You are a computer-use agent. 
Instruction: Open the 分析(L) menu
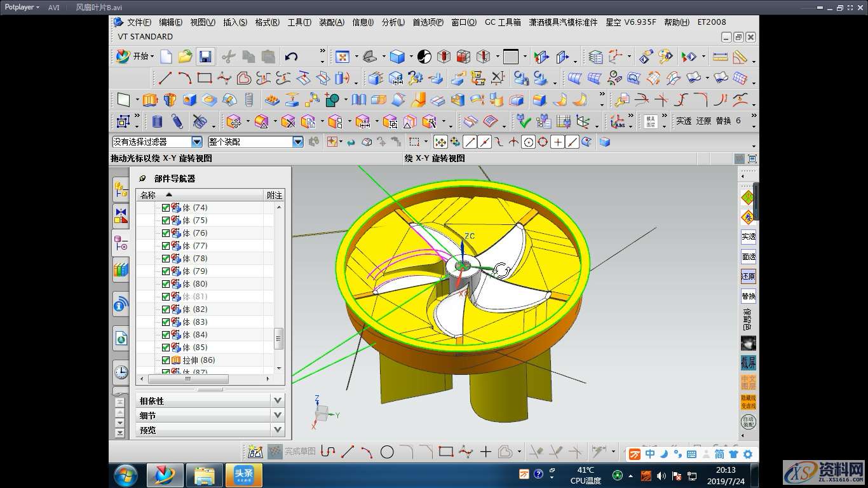tap(393, 22)
